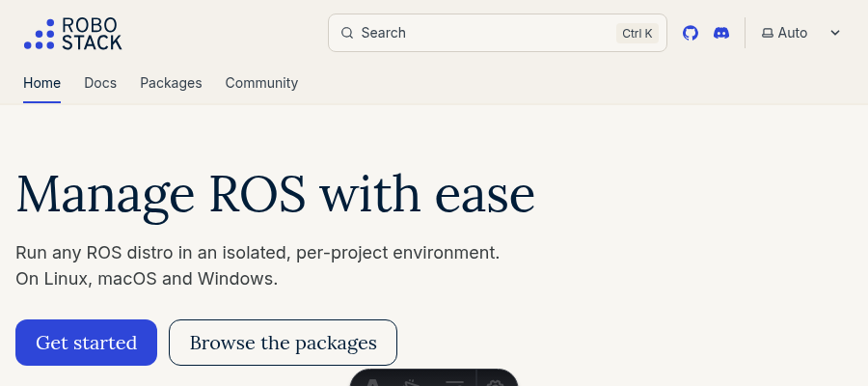
Task: Click the RoboStack logo
Action: click(x=72, y=34)
